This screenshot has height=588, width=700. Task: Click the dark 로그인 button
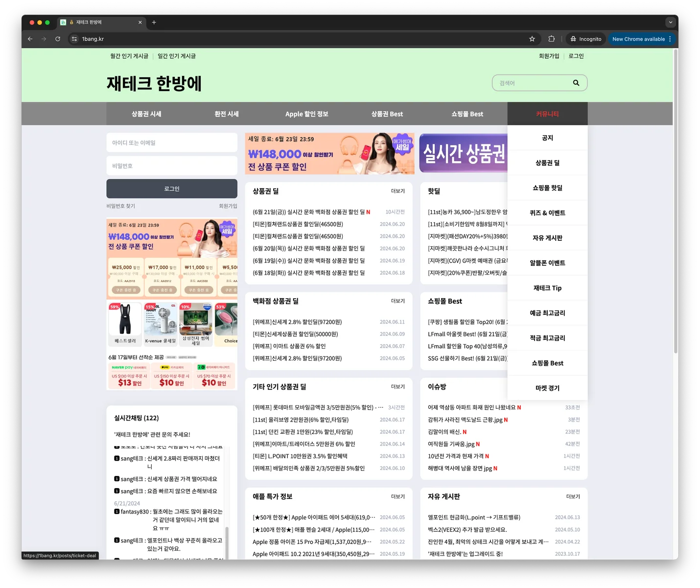pyautogui.click(x=172, y=188)
